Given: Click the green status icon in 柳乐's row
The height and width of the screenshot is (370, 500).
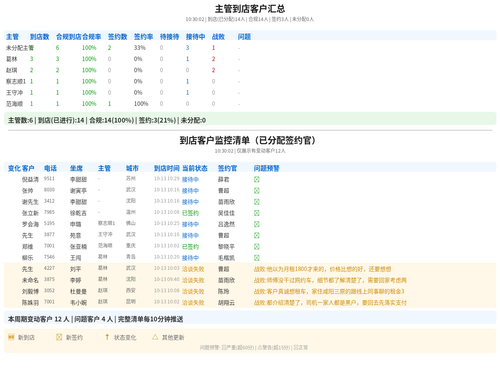Looking at the screenshot, I should (x=257, y=258).
